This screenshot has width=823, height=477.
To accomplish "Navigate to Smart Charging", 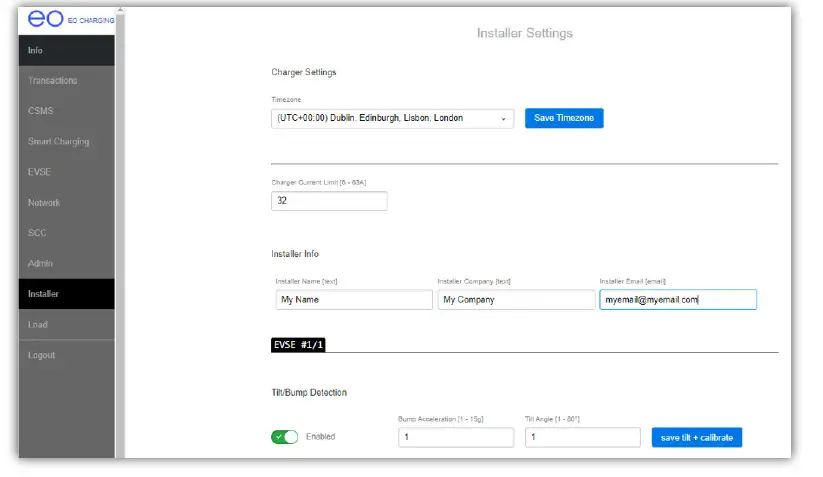I will point(58,141).
